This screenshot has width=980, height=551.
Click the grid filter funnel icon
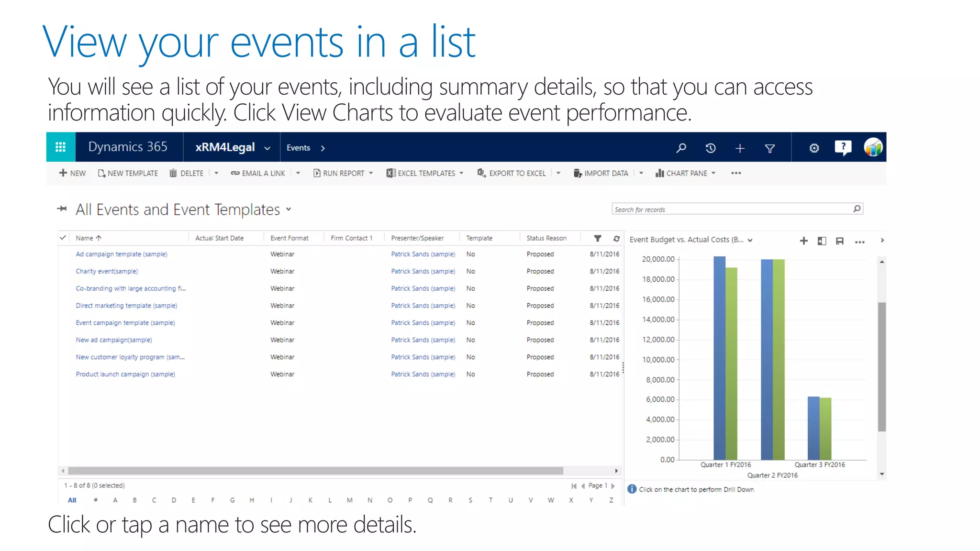tap(598, 238)
